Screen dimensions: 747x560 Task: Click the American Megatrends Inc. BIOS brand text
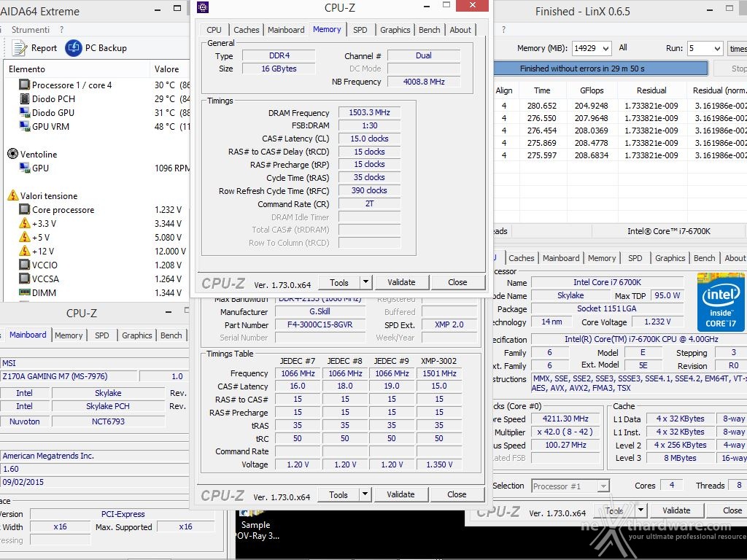pyautogui.click(x=48, y=456)
